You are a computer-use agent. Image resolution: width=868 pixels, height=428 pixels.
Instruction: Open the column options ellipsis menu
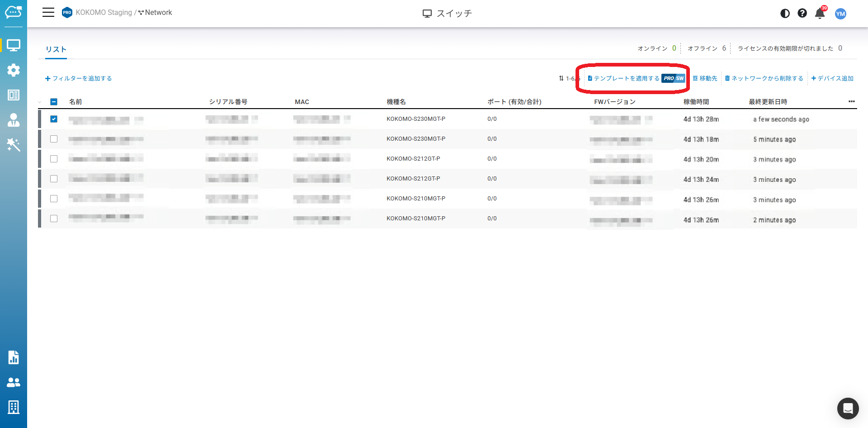851,102
